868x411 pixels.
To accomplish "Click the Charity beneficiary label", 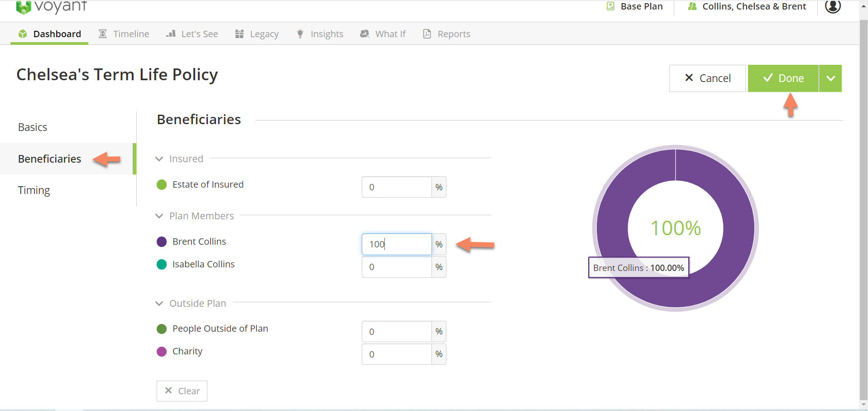I will [187, 352].
